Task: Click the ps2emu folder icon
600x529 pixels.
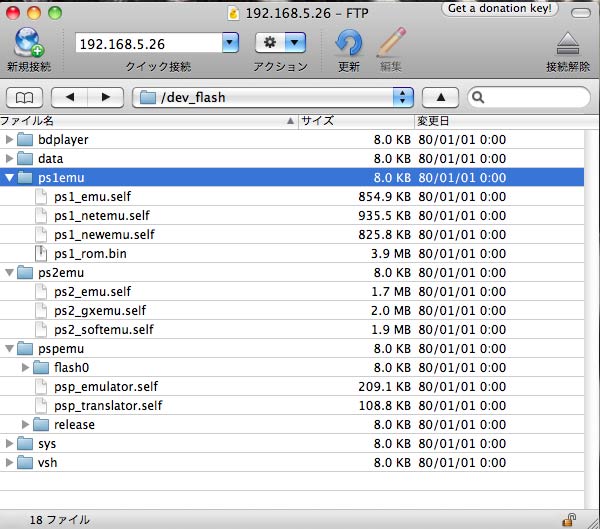Action: (x=25, y=272)
